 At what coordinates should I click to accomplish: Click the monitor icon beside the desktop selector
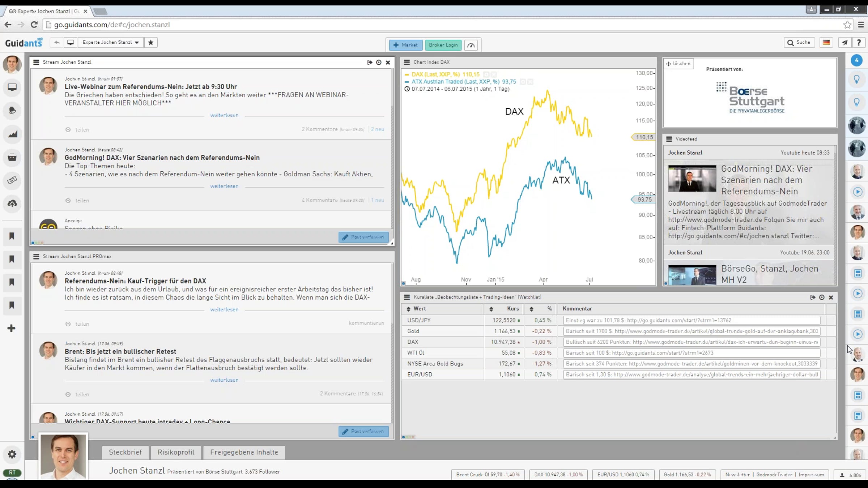(71, 43)
